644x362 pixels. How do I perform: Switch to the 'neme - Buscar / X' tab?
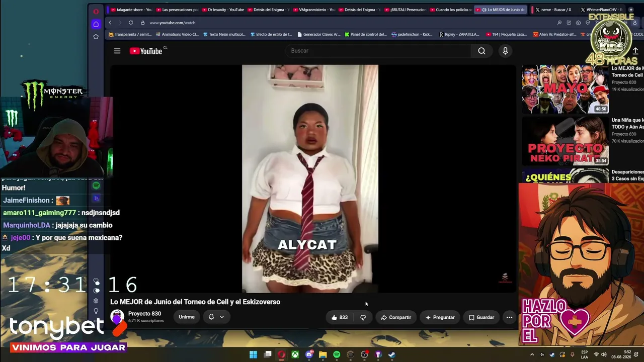point(552,10)
